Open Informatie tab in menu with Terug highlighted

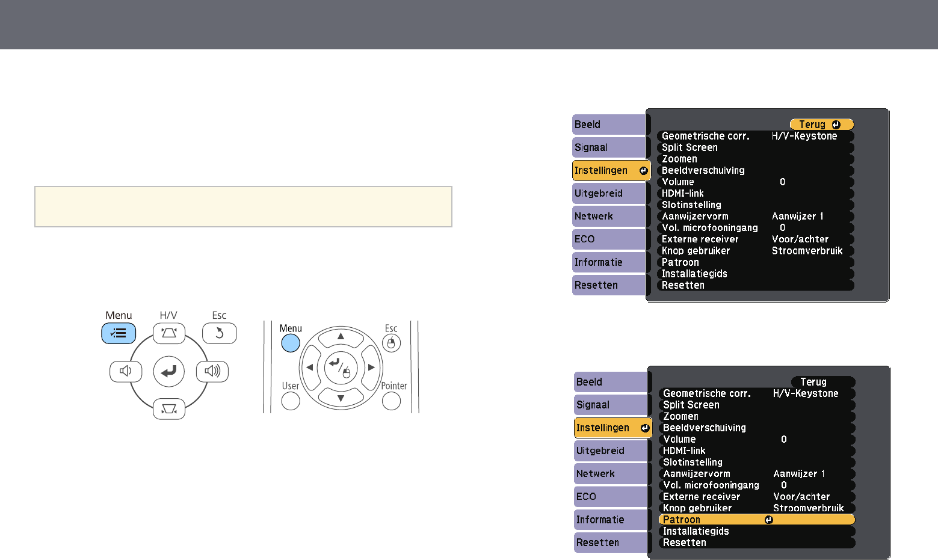point(609,262)
